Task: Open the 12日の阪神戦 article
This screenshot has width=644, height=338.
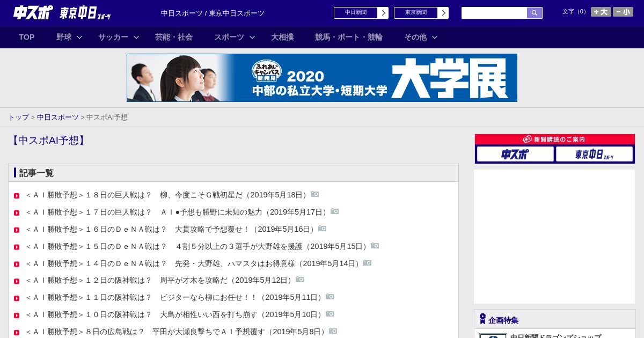Action: [x=160, y=280]
